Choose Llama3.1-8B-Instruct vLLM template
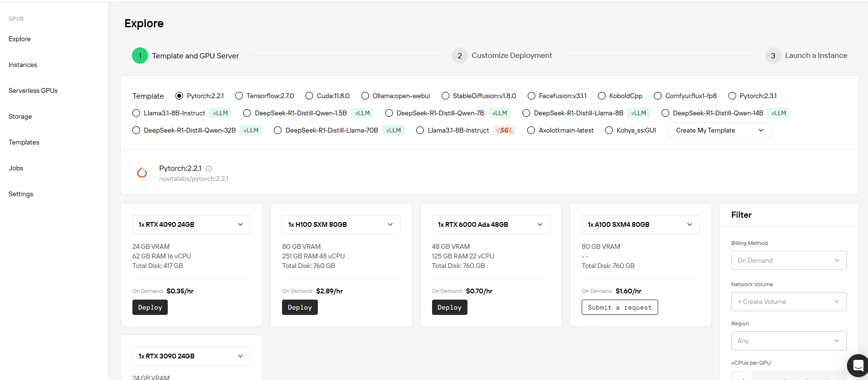The width and height of the screenshot is (868, 380). pyautogui.click(x=136, y=113)
